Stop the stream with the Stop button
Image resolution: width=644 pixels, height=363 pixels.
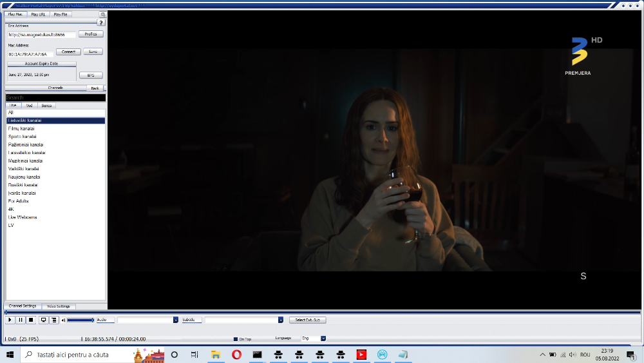click(x=31, y=320)
